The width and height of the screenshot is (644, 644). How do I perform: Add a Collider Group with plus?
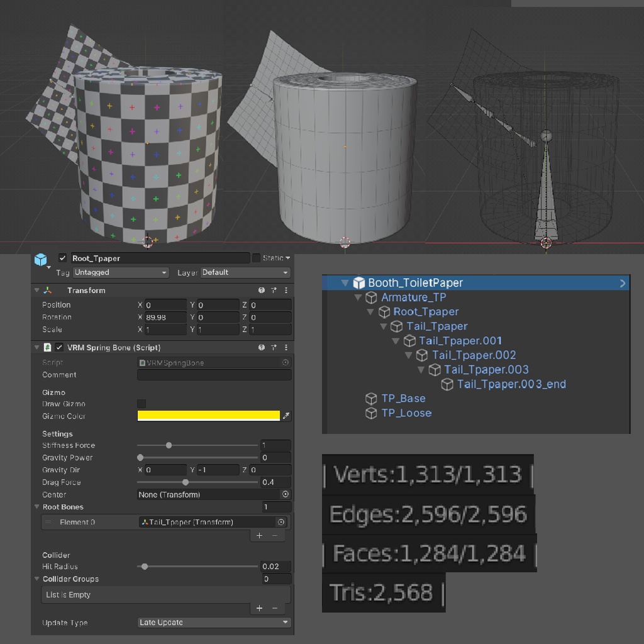pyautogui.click(x=259, y=608)
